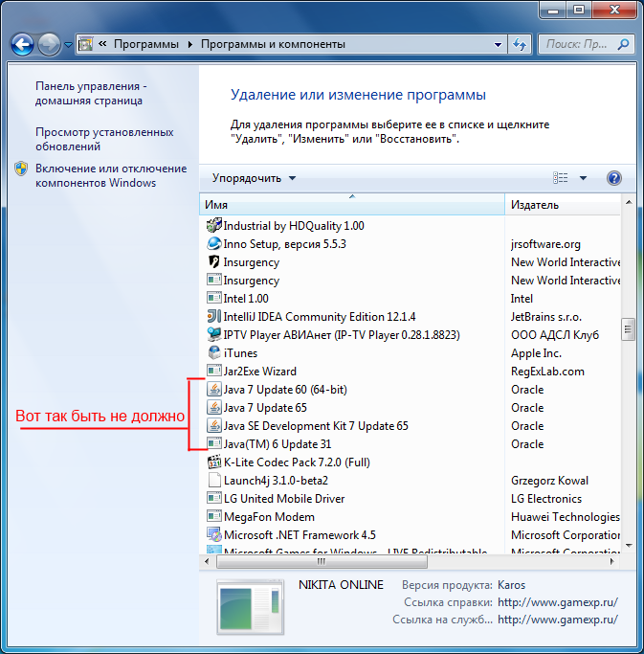The width and height of the screenshot is (644, 654).
Task: Select the K-Lite Codec Pack 7.2.0 icon
Action: tap(213, 462)
